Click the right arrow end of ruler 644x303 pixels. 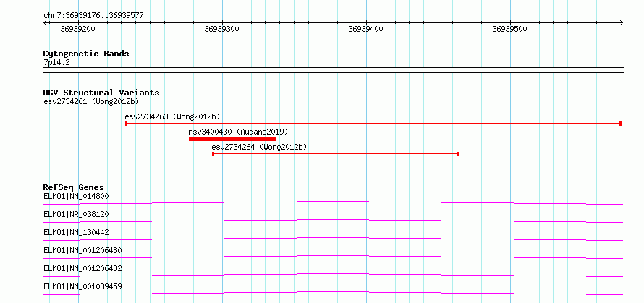click(x=622, y=23)
